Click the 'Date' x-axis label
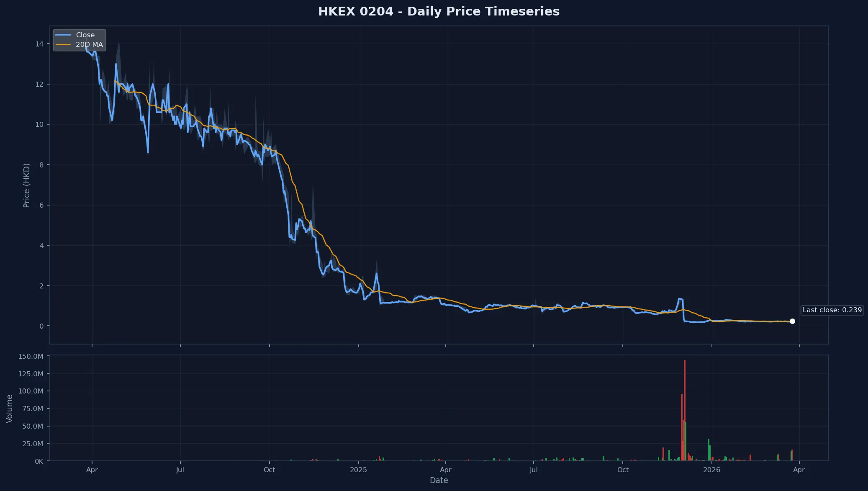The width and height of the screenshot is (868, 491). pyautogui.click(x=439, y=480)
